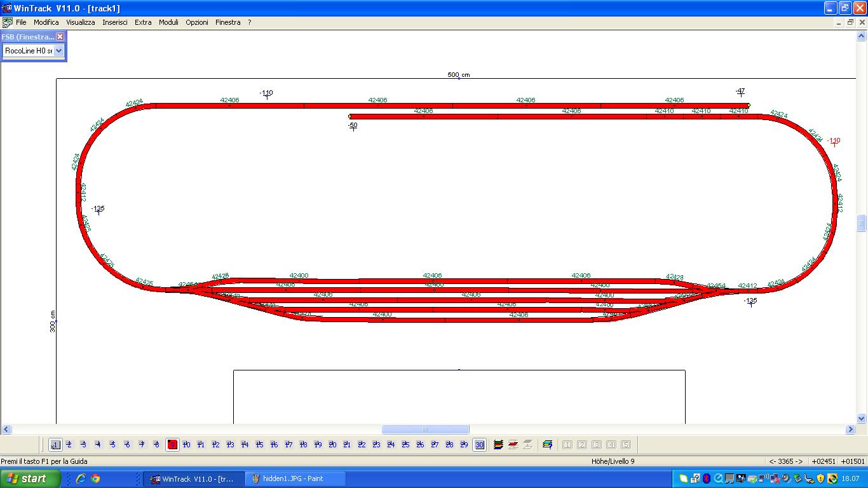Click the WinTrack document icon beside File
The height and width of the screenshot is (488, 868).
7,22
